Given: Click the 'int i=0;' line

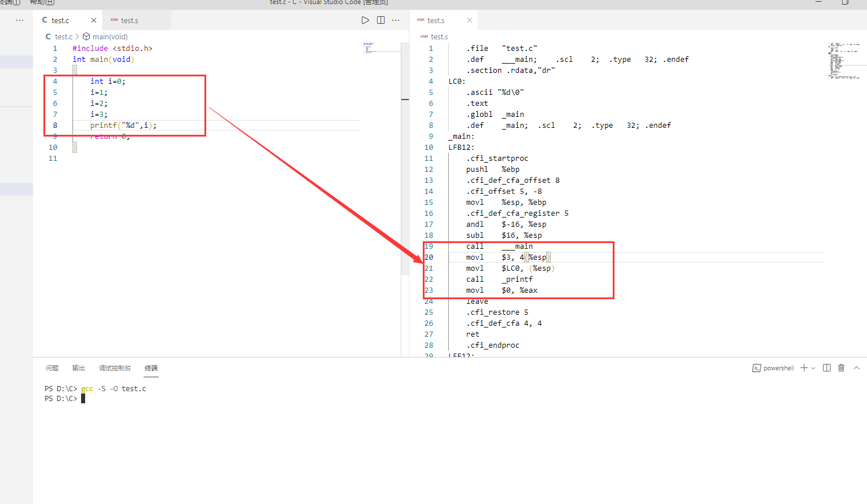Looking at the screenshot, I should (108, 82).
